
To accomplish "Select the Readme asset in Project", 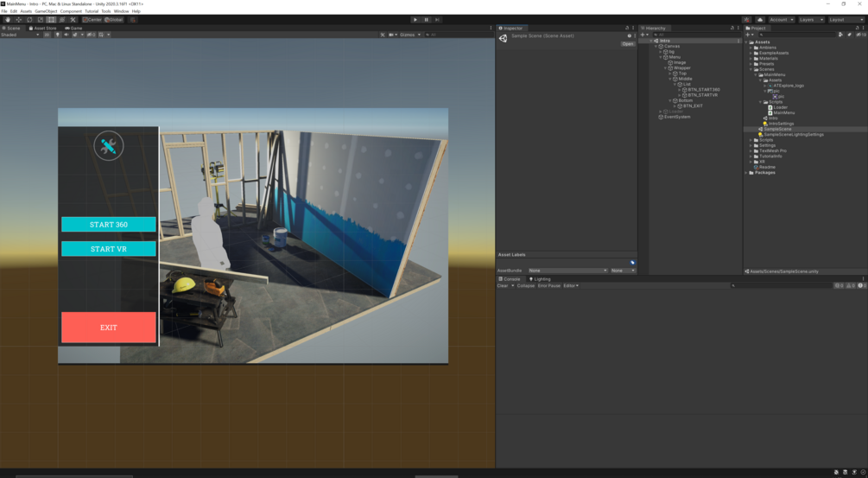I will coord(767,168).
